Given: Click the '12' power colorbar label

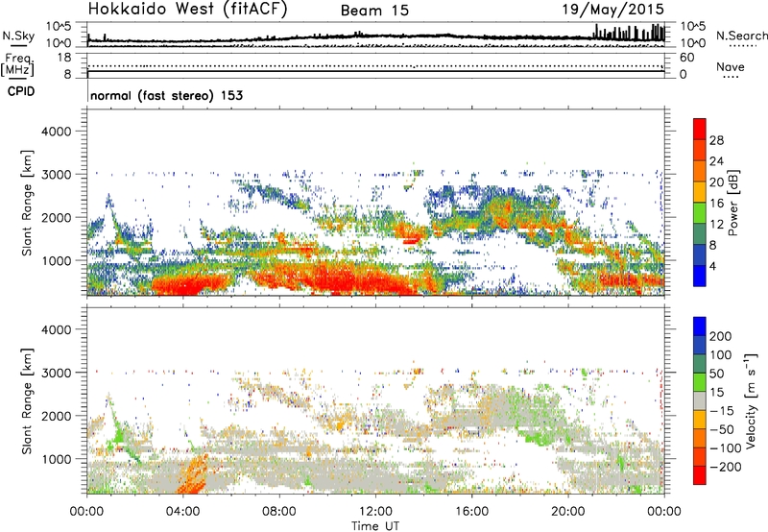Looking at the screenshot, I should tap(716, 225).
